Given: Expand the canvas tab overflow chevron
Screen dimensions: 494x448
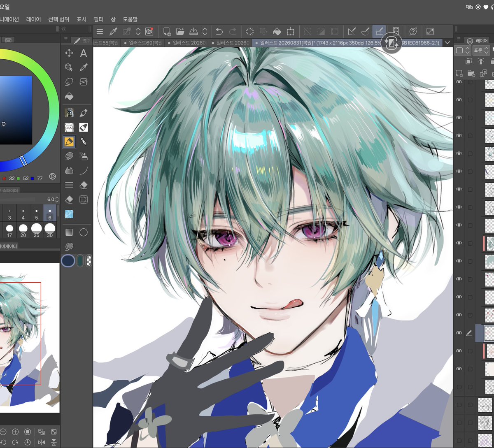Looking at the screenshot, I should click(x=447, y=43).
